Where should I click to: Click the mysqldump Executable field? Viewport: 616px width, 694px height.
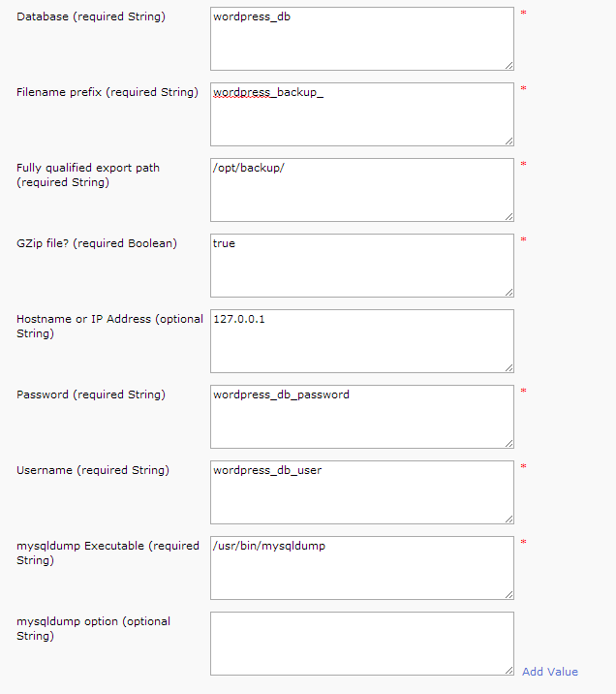[x=361, y=568]
